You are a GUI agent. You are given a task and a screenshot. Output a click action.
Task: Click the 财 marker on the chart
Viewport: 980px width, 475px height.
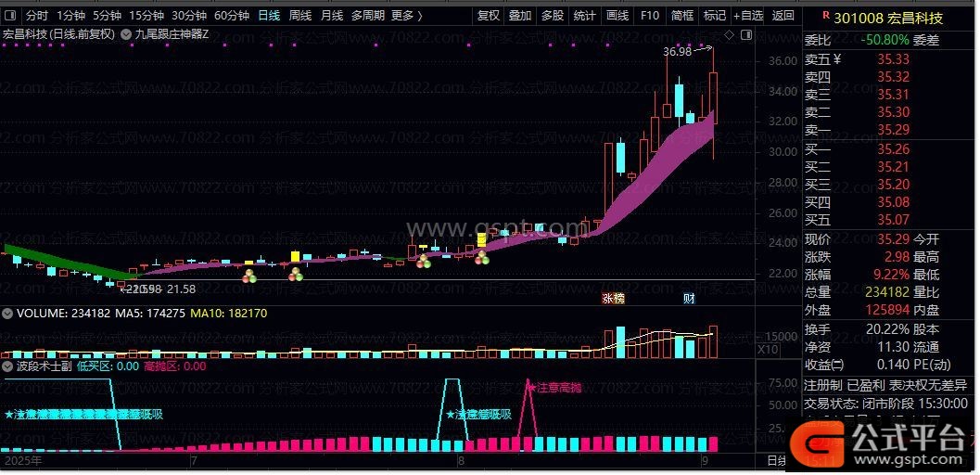click(x=689, y=299)
